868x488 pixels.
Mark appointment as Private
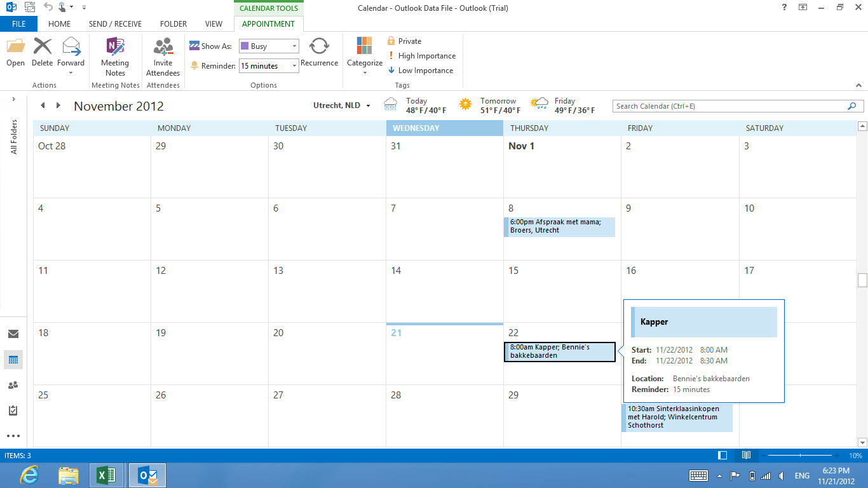(404, 41)
